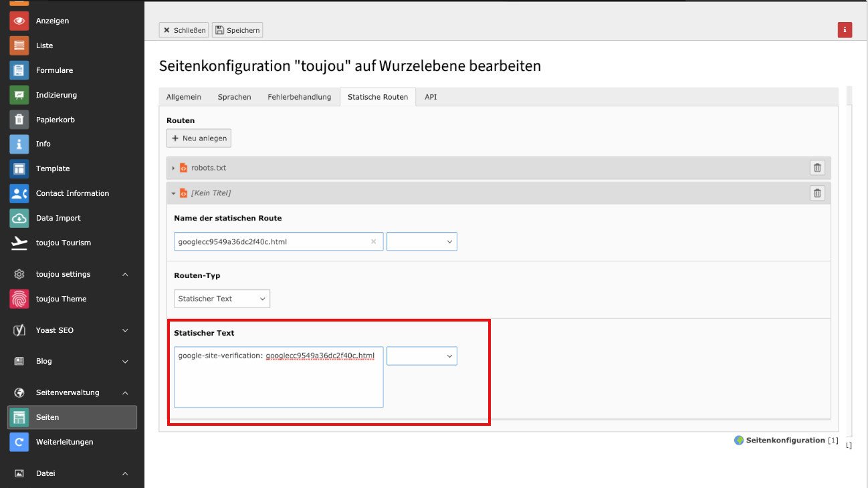Expand the robots.txt route entry
Image resolution: width=868 pixels, height=488 pixels.
[x=174, y=168]
